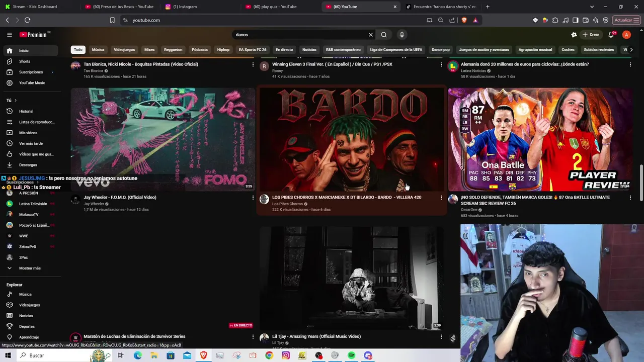This screenshot has width=644, height=362.
Task: Select the Reggaeton filter chip
Action: 173,50
